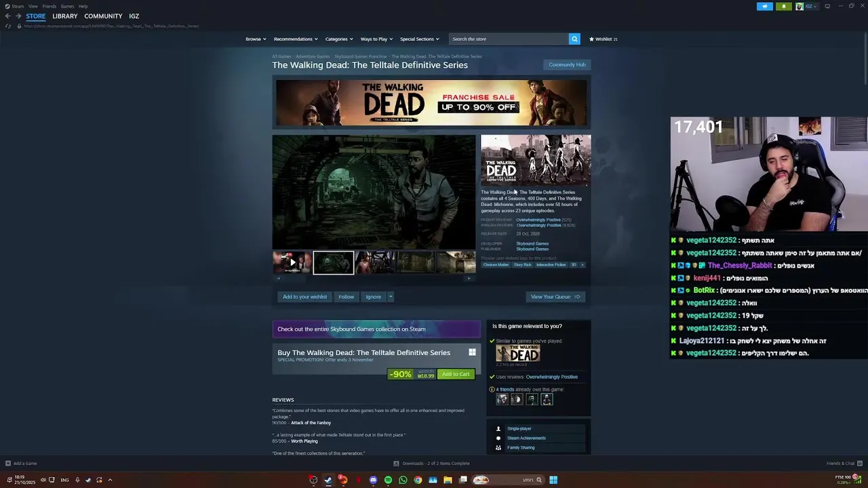Click the Steam forward navigation arrow

click(18, 16)
